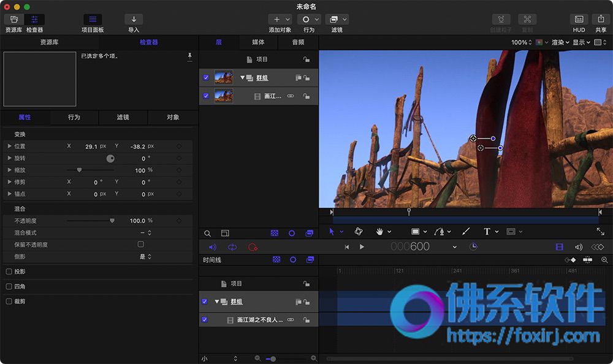The height and width of the screenshot is (364, 613).
Task: Expand the 位置 parameter row
Action: coord(9,146)
